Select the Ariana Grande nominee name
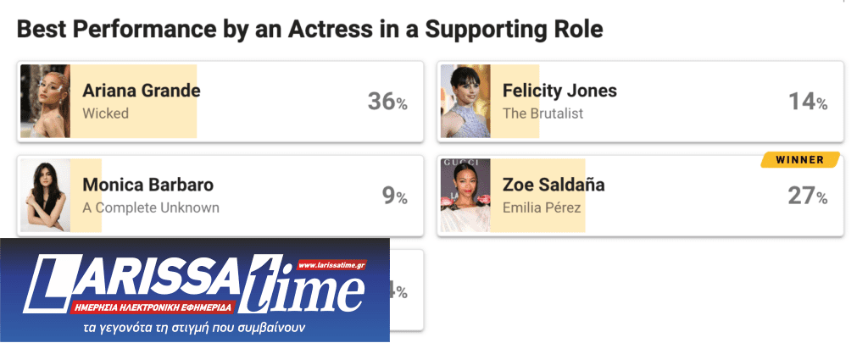868x343 pixels. pyautogui.click(x=141, y=91)
